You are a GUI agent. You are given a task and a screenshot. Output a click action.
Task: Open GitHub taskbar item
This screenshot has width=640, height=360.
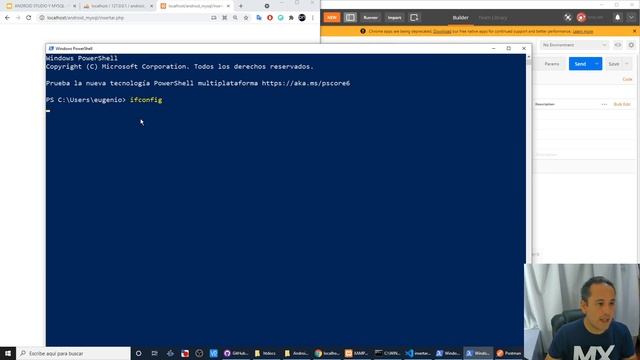tap(236, 353)
